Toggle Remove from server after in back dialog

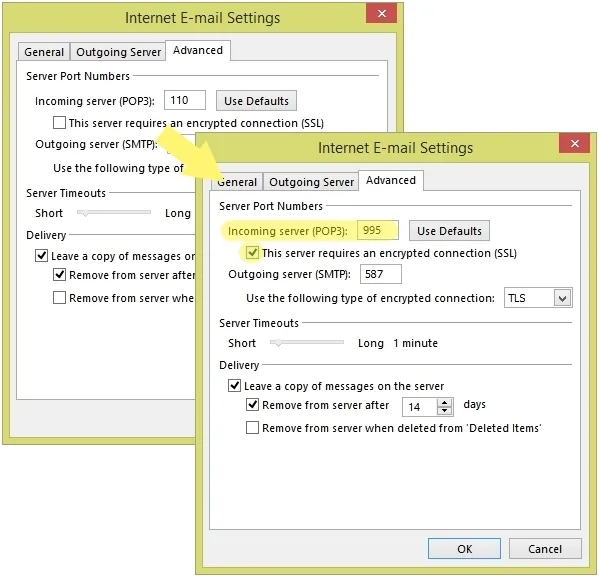coord(59,274)
